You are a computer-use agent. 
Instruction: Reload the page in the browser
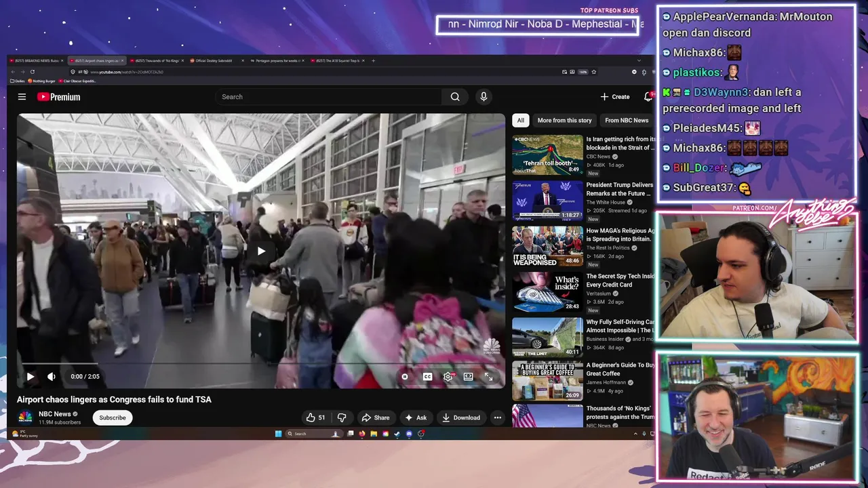tap(33, 72)
